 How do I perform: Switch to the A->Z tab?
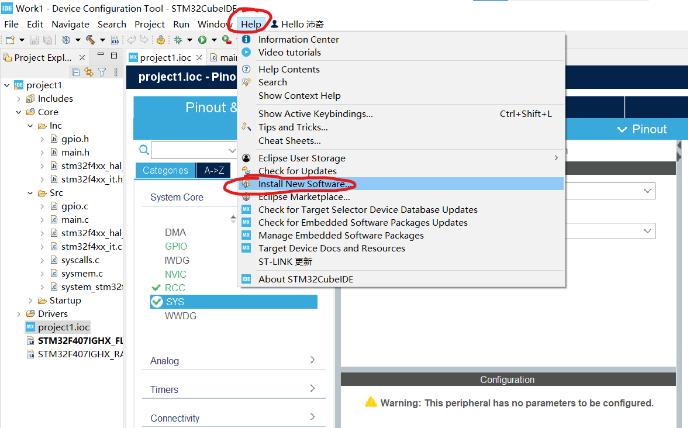tap(214, 170)
